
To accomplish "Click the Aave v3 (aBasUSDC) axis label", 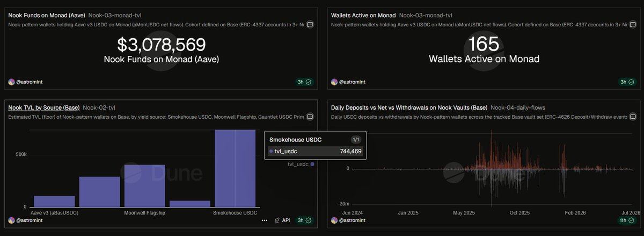I will tap(54, 213).
